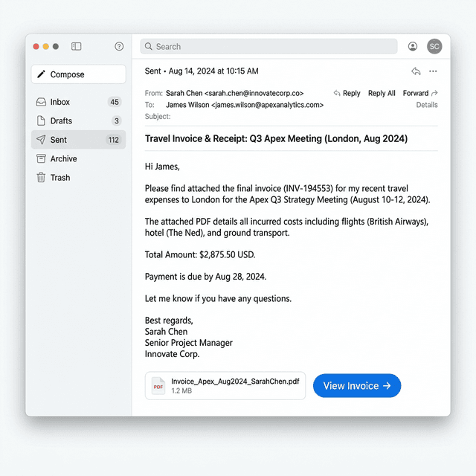Click sender address sarah.chen@innovatecorp.co
Image resolution: width=476 pixels, height=476 pixels.
point(254,93)
